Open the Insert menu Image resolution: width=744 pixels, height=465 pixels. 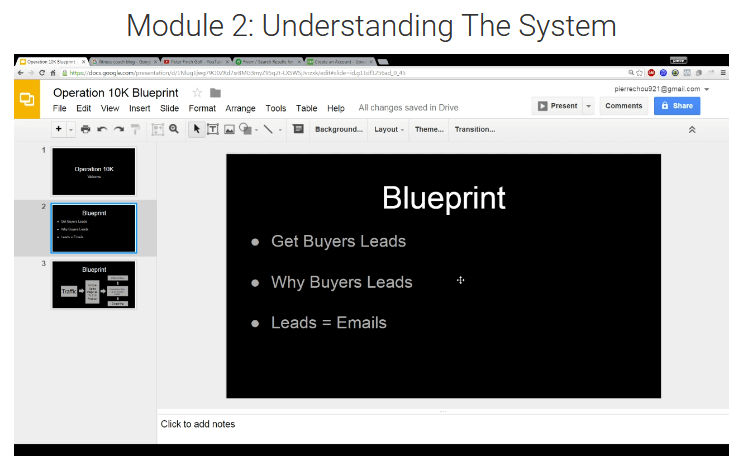140,108
